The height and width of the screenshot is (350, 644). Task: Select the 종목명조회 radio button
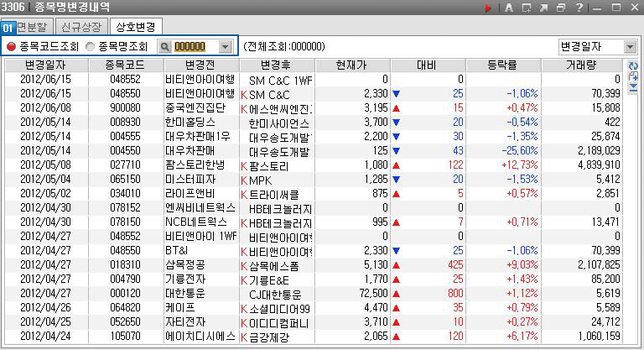pos(90,46)
